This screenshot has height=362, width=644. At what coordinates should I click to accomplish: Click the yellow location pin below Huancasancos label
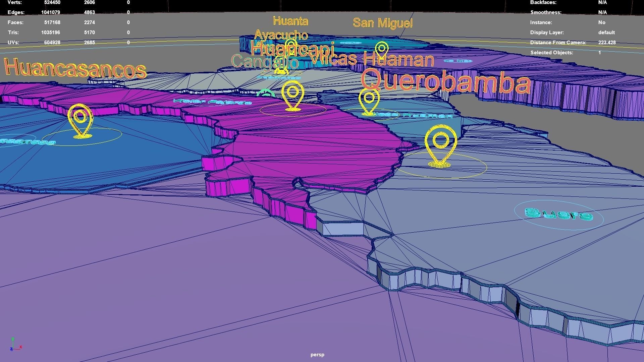pyautogui.click(x=80, y=120)
